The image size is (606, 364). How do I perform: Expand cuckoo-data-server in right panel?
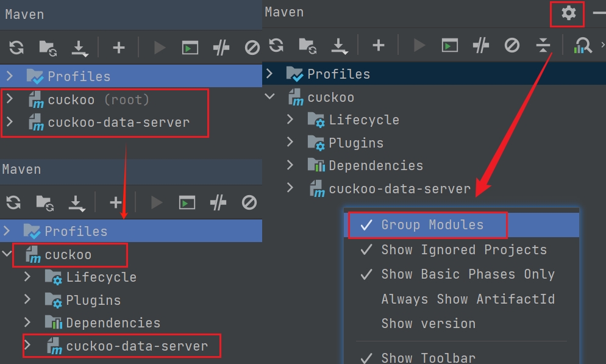290,188
